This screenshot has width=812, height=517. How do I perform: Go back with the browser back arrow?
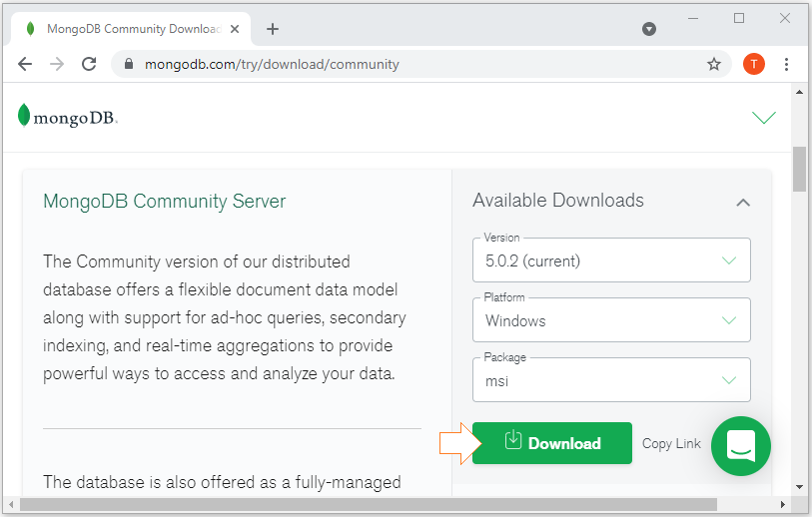(x=24, y=64)
